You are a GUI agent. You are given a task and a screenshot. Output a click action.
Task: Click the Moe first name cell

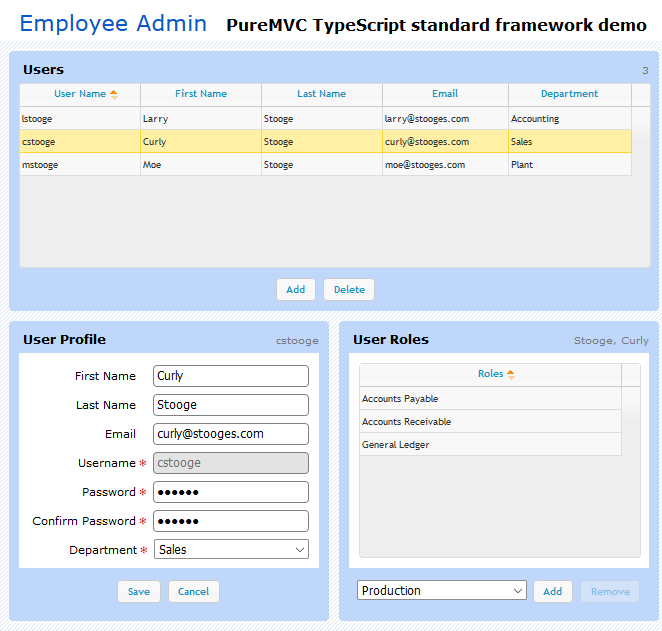(x=201, y=165)
